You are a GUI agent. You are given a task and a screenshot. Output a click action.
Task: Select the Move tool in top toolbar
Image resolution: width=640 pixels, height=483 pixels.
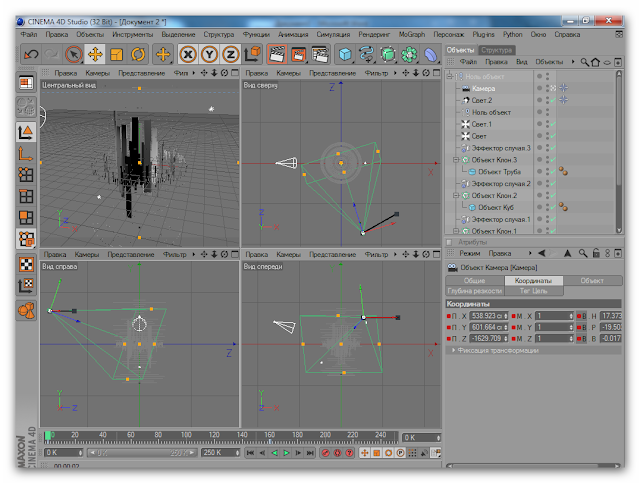pyautogui.click(x=95, y=54)
